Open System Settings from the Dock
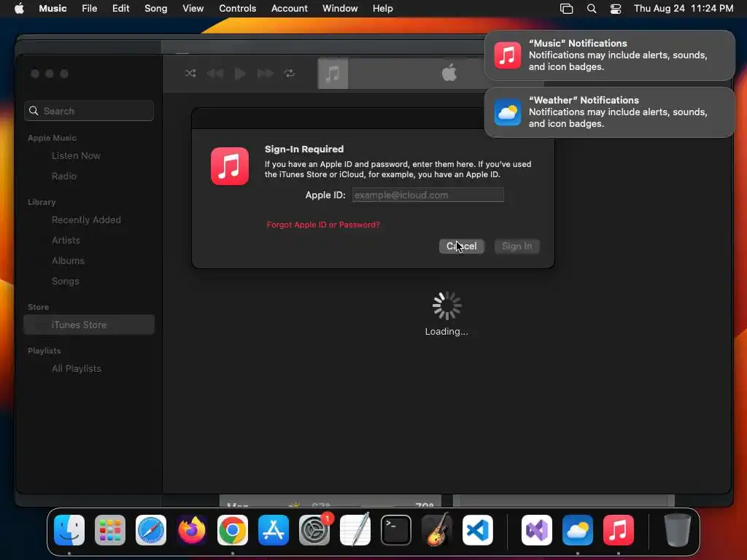The width and height of the screenshot is (747, 560). click(x=314, y=530)
